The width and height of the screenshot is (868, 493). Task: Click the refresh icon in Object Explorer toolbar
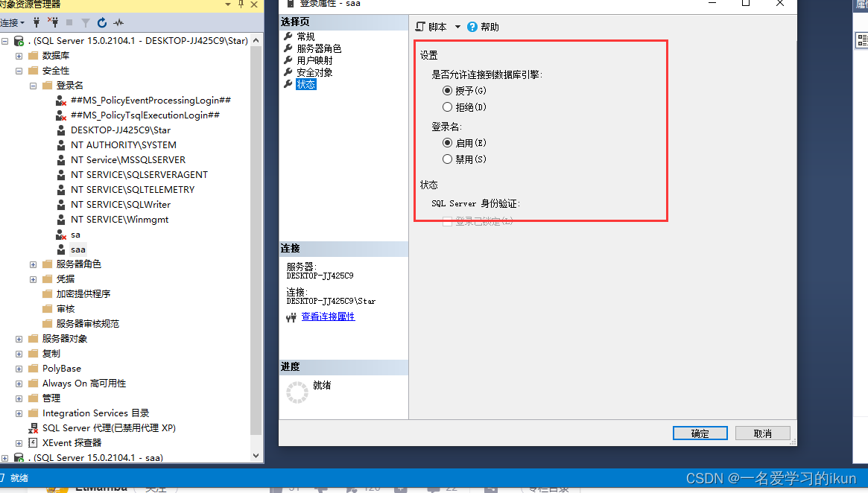(x=102, y=22)
